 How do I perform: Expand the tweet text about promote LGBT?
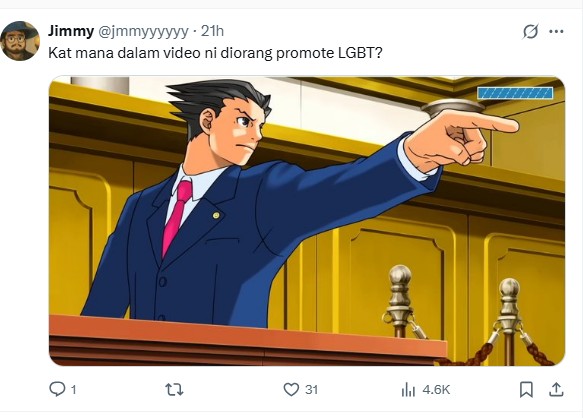tap(215, 53)
